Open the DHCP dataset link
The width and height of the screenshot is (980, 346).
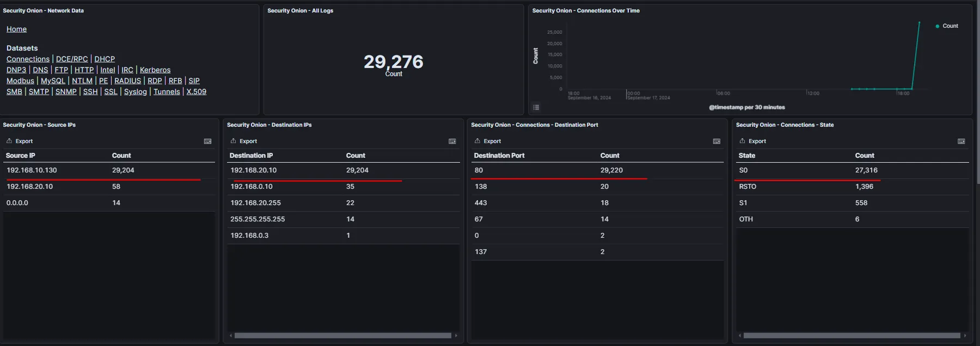[x=105, y=59]
